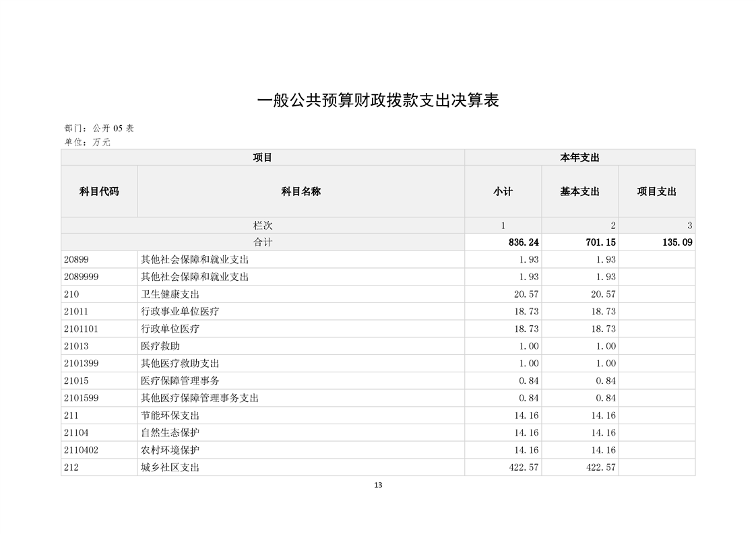
Task: Select the 节能环保支出 row name
Action: [170, 415]
